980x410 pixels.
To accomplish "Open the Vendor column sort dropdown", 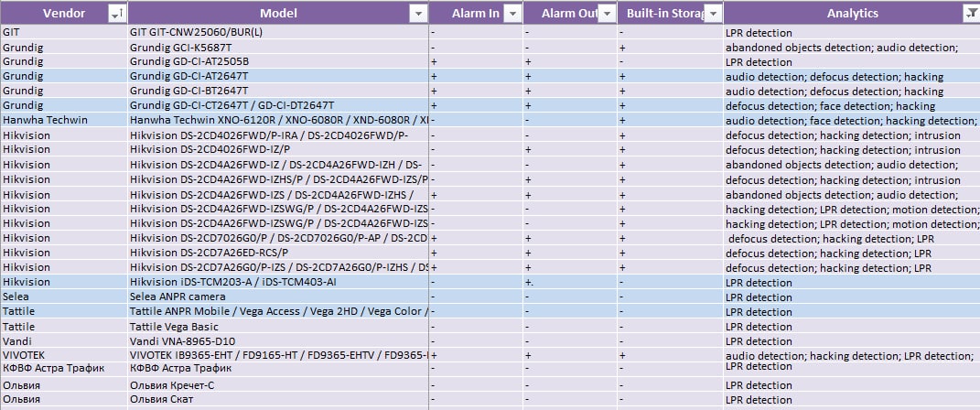I will (117, 14).
